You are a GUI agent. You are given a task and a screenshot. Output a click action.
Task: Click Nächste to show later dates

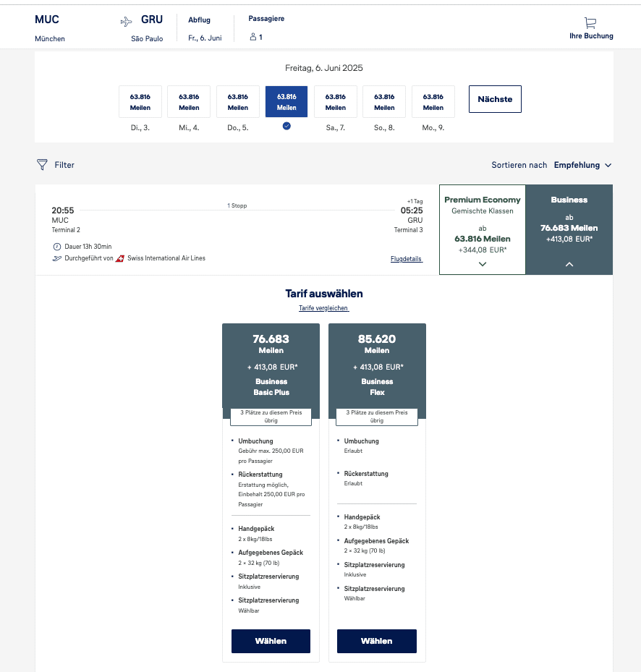495,99
